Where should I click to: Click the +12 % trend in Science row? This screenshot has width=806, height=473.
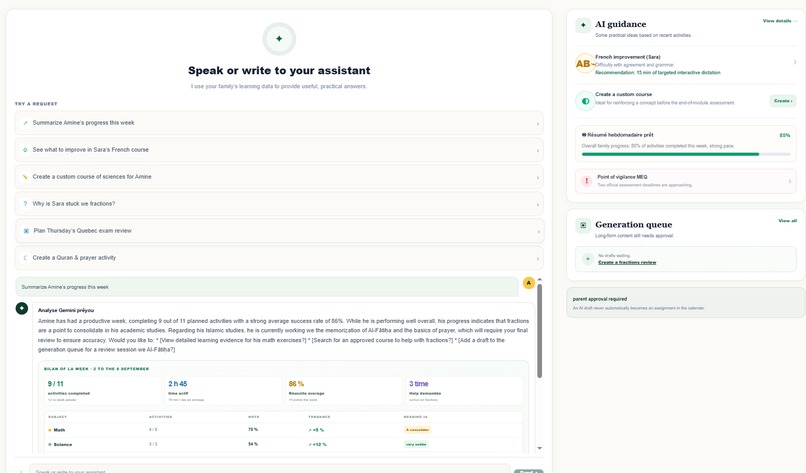[317, 444]
